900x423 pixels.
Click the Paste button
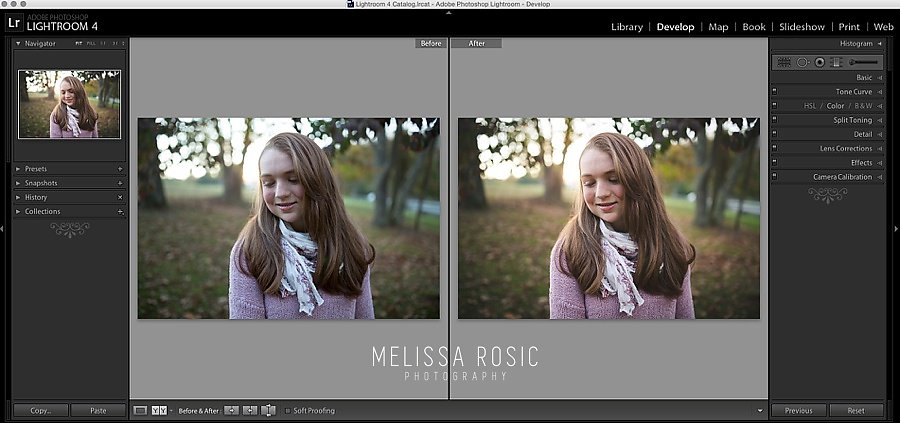(x=98, y=410)
